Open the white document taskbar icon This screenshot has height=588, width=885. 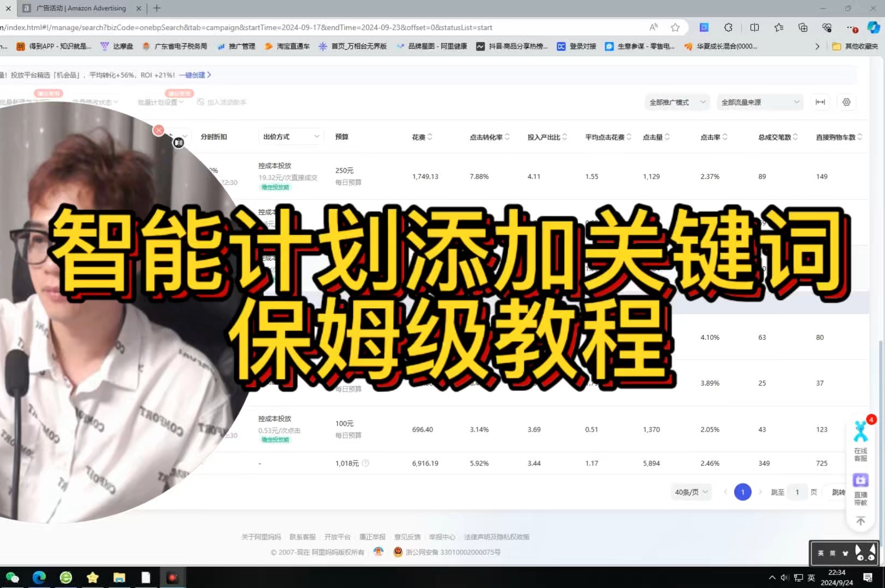(146, 578)
